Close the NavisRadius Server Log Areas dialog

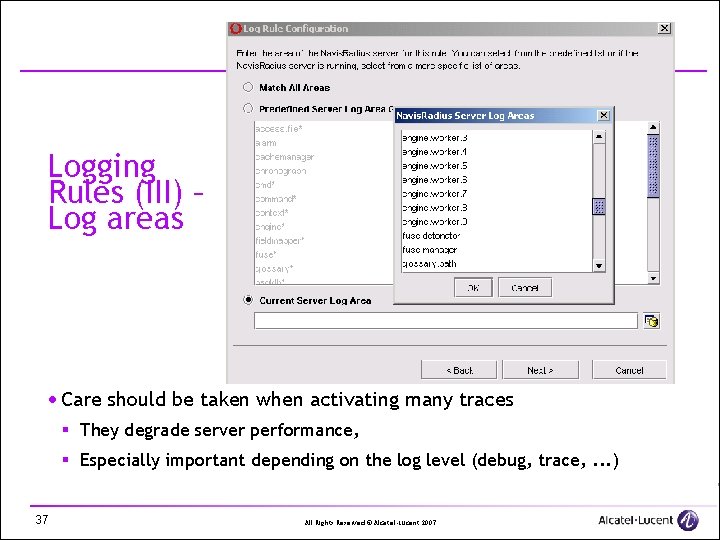tap(604, 115)
